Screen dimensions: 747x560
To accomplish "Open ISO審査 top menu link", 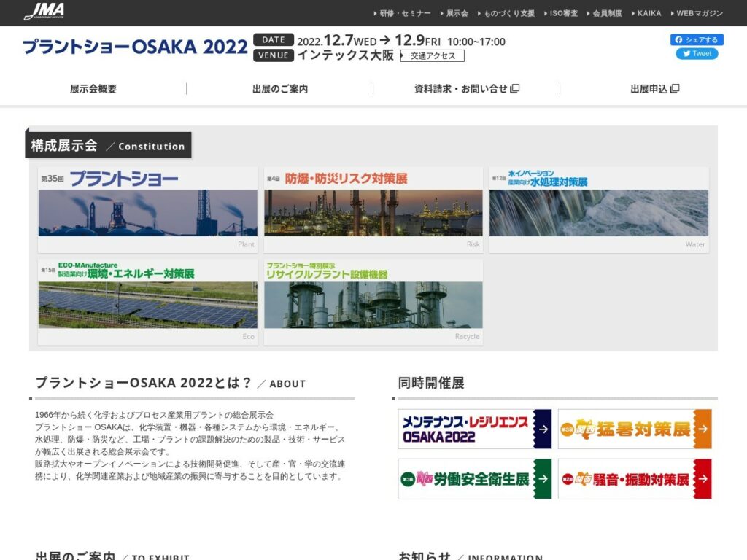I will (x=561, y=13).
